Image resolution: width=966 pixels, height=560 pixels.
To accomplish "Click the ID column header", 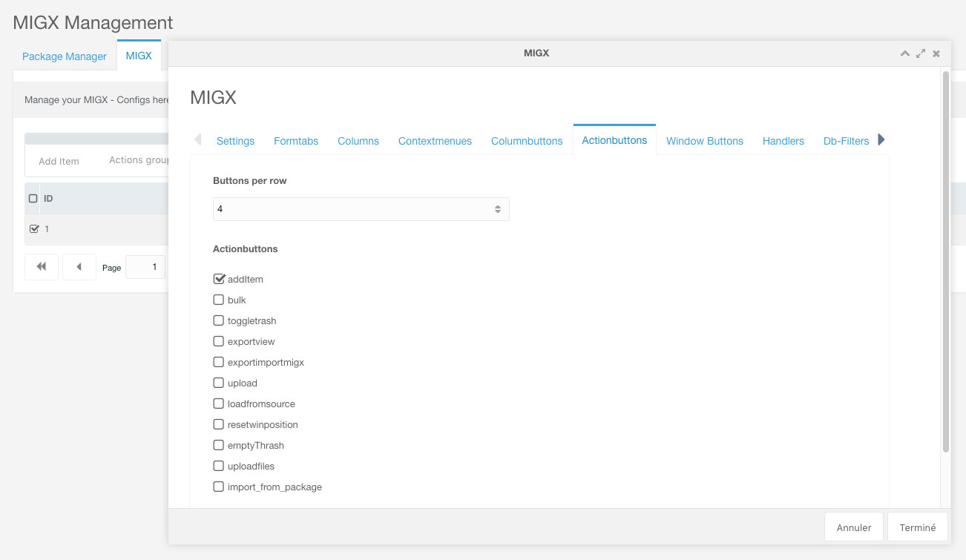I will click(48, 199).
